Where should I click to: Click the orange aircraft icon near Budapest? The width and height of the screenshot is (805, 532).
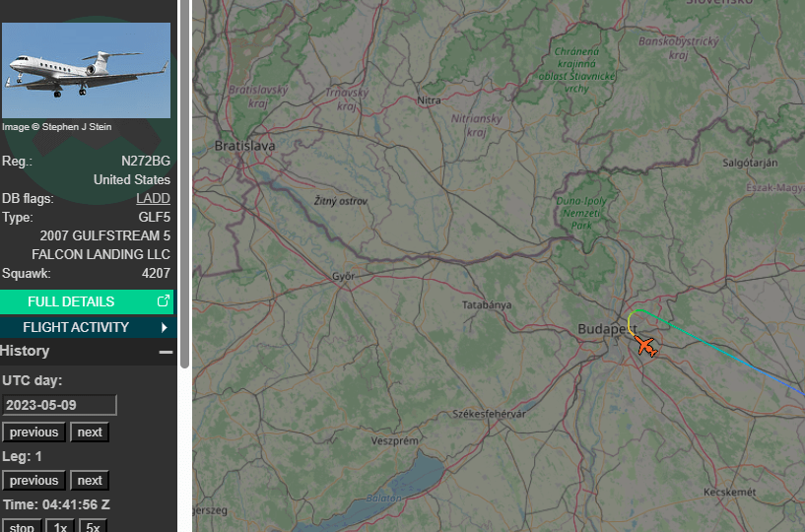point(646,346)
